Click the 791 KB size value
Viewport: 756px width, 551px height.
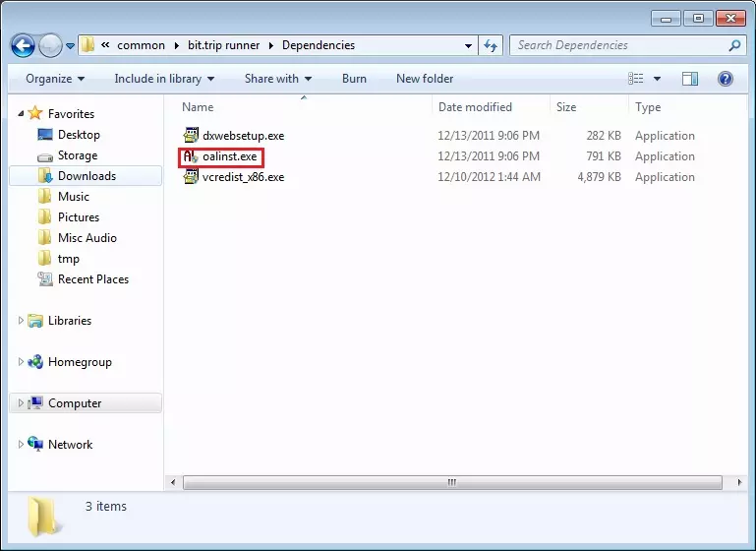pyautogui.click(x=604, y=156)
